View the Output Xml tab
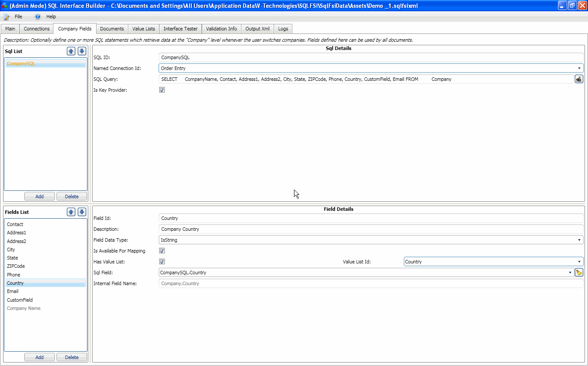Image resolution: width=588 pixels, height=366 pixels. coord(257,29)
